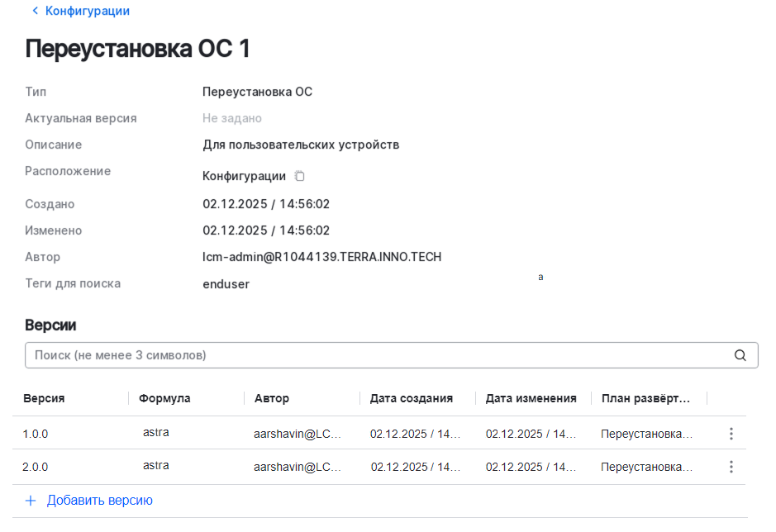Click the plus icon beside Добавить версию
The image size is (776, 532).
pos(31,500)
